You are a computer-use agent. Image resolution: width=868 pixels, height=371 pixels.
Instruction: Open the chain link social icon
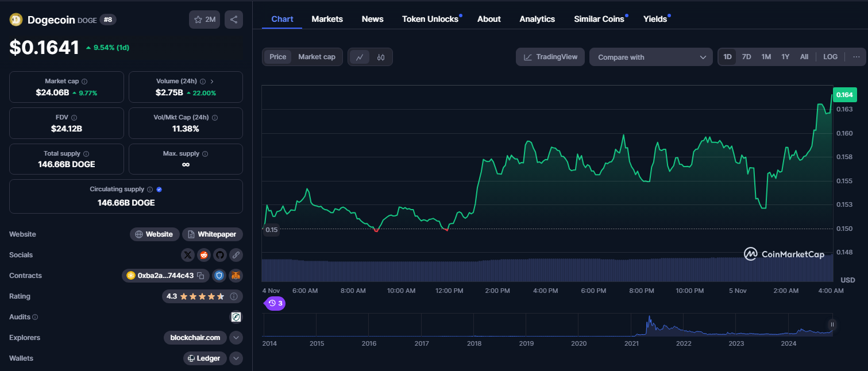pyautogui.click(x=236, y=255)
